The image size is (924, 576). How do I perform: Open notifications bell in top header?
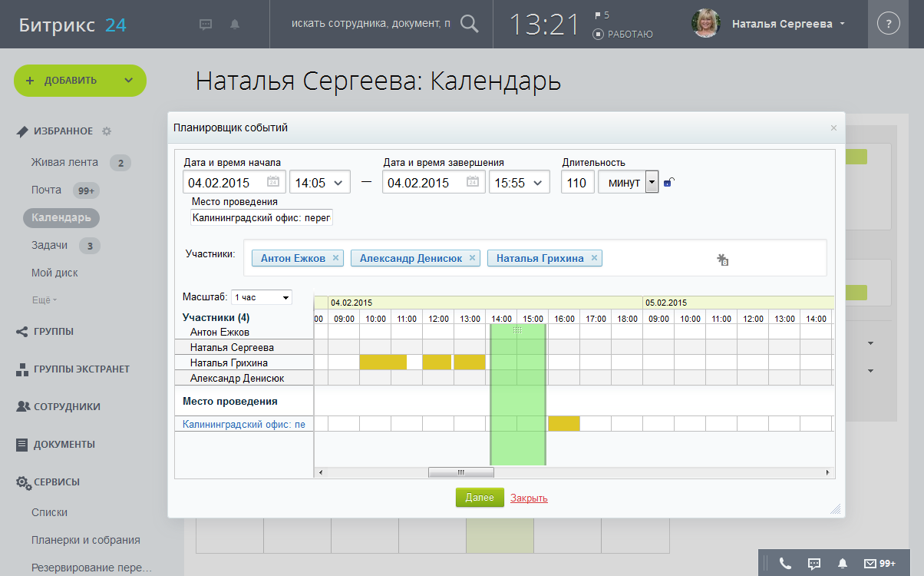235,24
